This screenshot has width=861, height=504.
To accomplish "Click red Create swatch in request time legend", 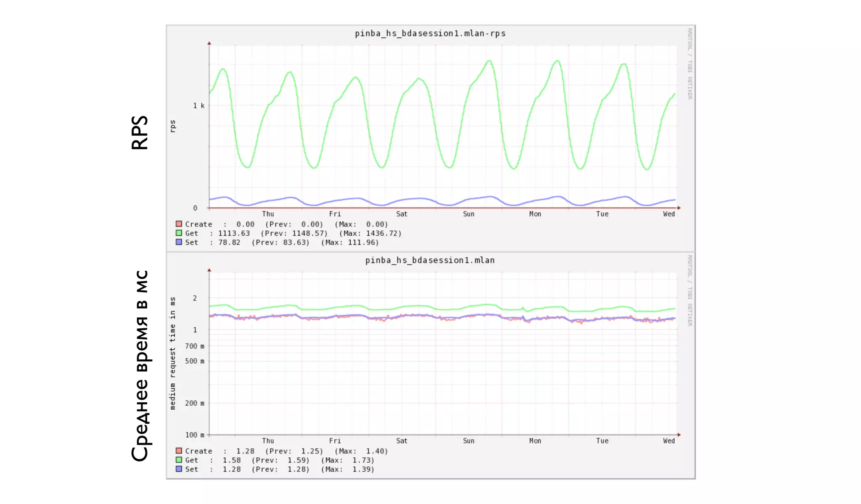I will tap(179, 451).
